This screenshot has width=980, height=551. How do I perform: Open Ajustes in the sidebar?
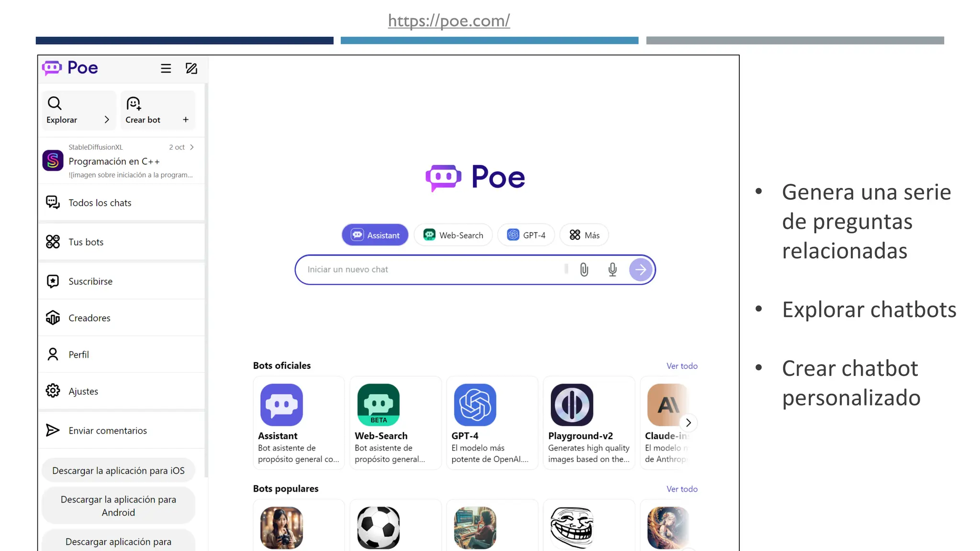tap(122, 391)
